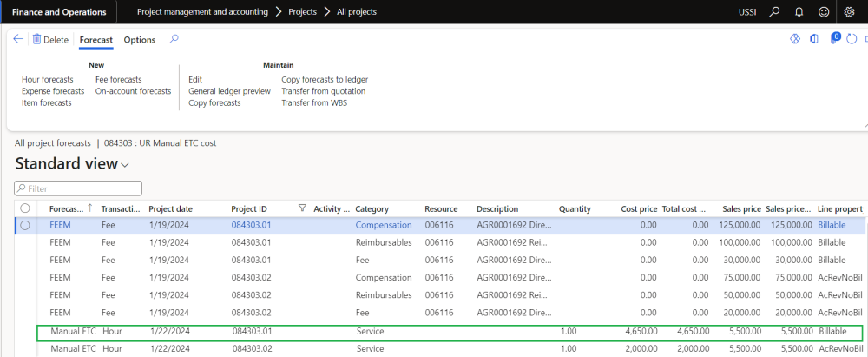Screen dimensions: 868x357
Task: Click the Delete trash can icon
Action: (x=37, y=39)
